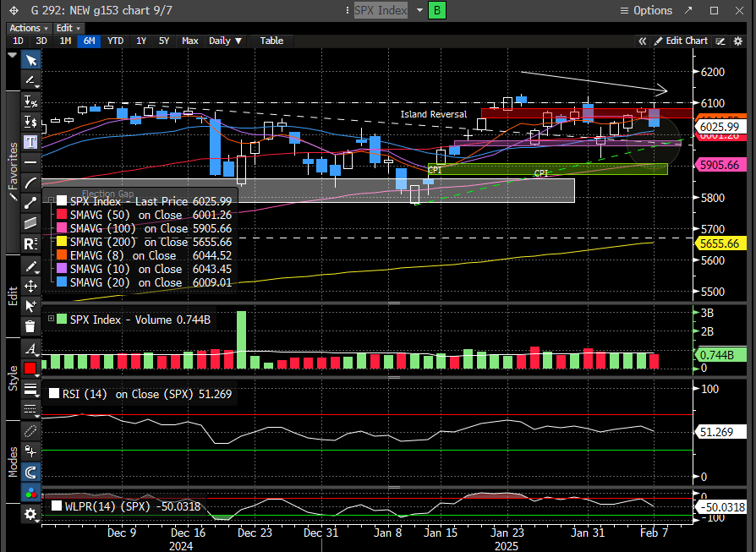
Task: Switch to the 5Y time range
Action: click(x=164, y=41)
